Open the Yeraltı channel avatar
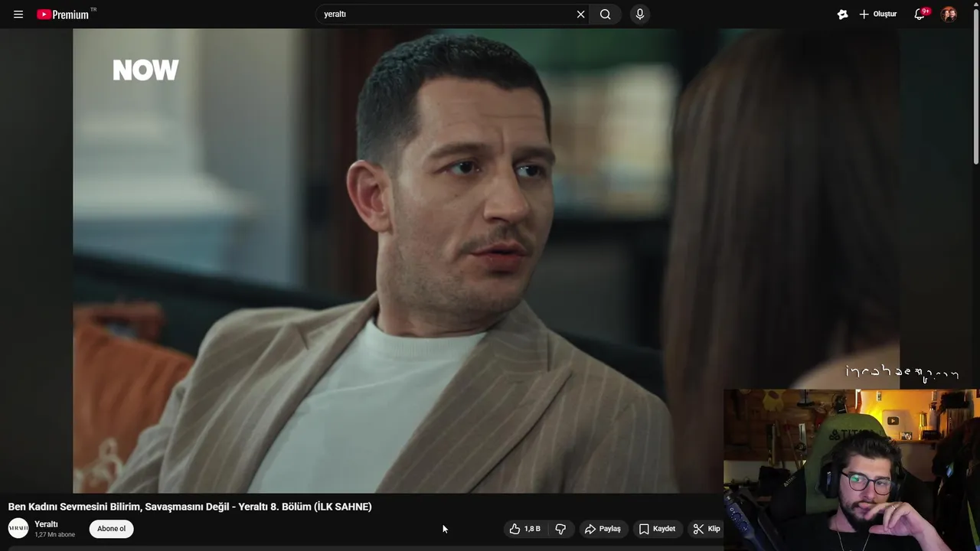The width and height of the screenshot is (980, 551). (x=18, y=528)
